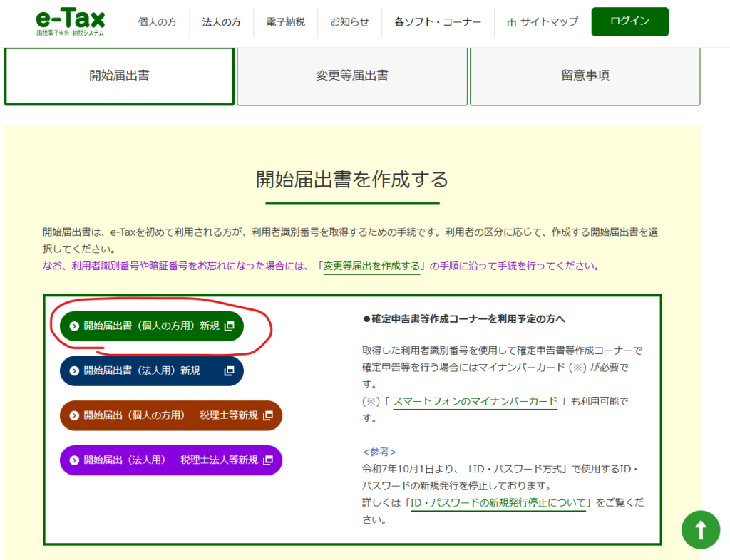Open ID・パスワードの新規発行停止について link

coord(498,503)
